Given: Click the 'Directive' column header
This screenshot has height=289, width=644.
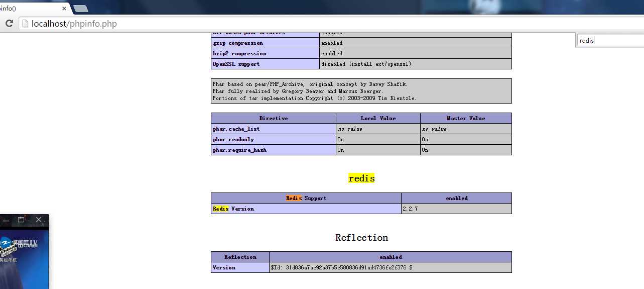Looking at the screenshot, I should click(274, 118).
